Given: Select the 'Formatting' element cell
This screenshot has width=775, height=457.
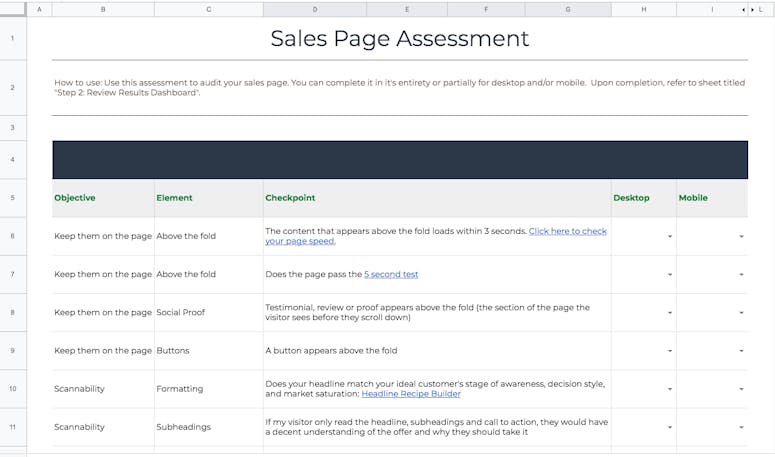Looking at the screenshot, I should point(209,389).
